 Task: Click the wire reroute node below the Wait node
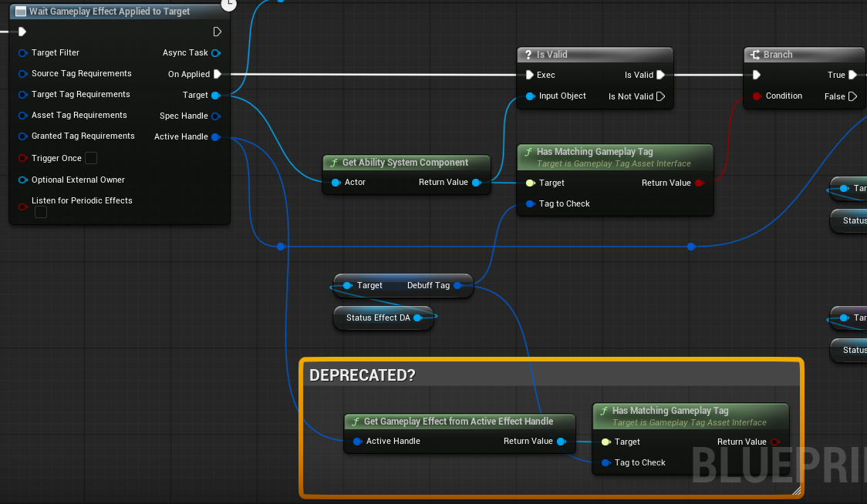pos(281,247)
